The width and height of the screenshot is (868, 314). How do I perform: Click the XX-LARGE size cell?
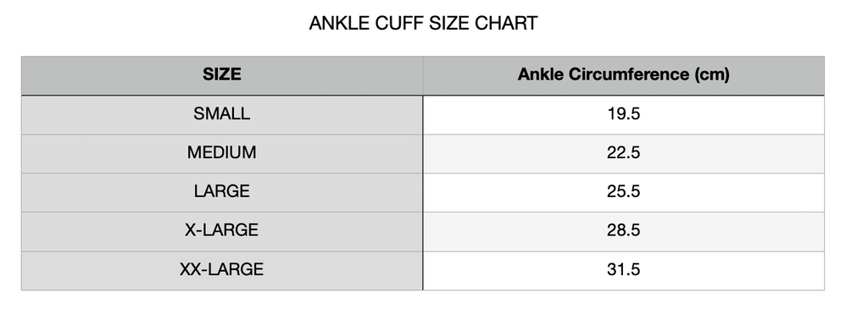[222, 271]
